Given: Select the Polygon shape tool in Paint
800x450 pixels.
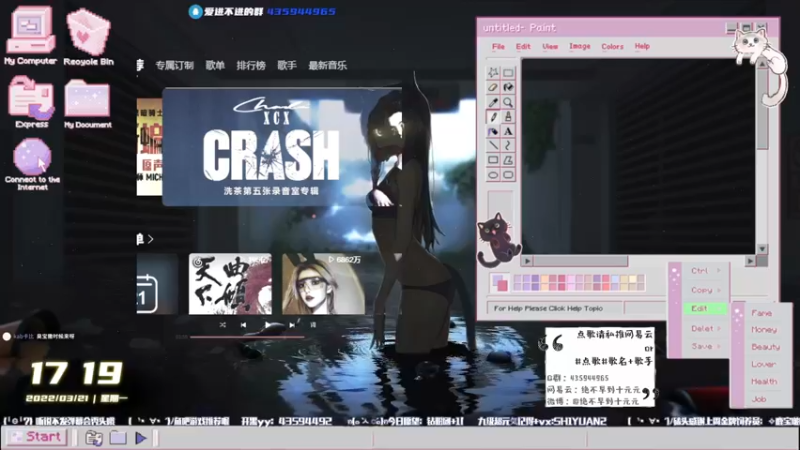Looking at the screenshot, I should 508,160.
